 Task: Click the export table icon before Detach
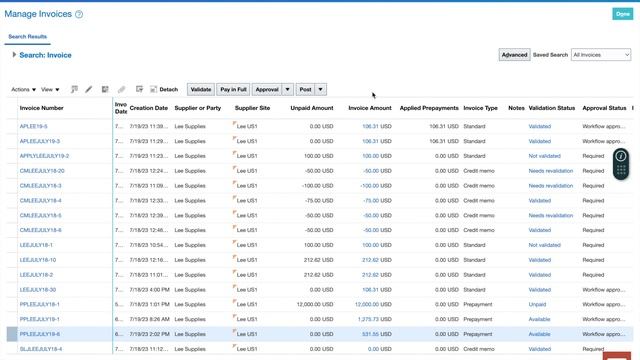[139, 89]
